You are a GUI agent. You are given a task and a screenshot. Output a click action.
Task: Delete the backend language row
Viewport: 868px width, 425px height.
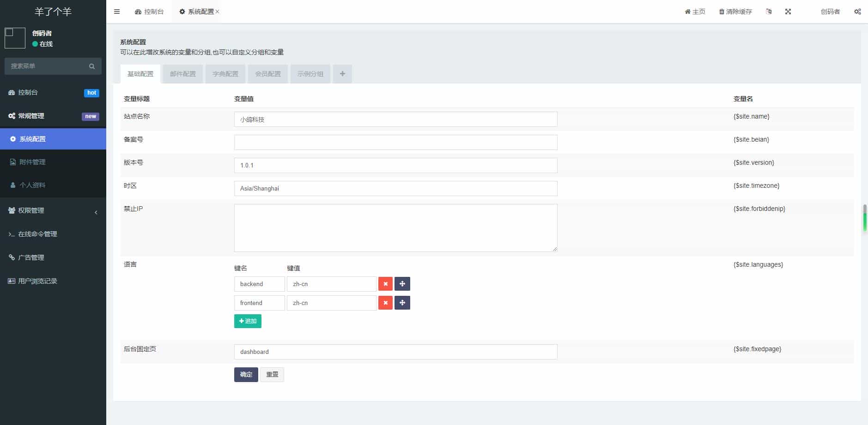coord(385,284)
